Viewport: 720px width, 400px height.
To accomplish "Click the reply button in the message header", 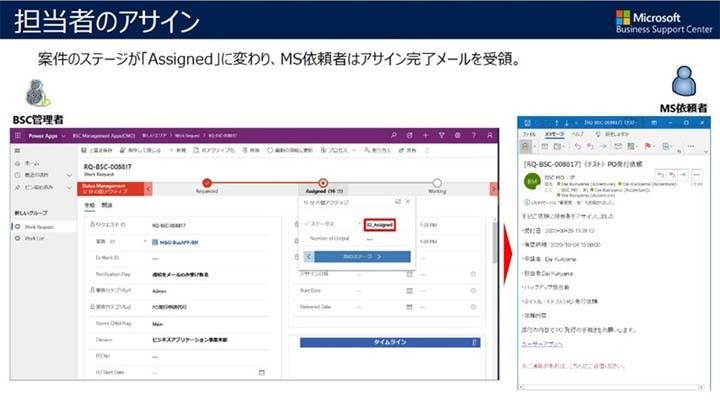I will click(x=660, y=175).
